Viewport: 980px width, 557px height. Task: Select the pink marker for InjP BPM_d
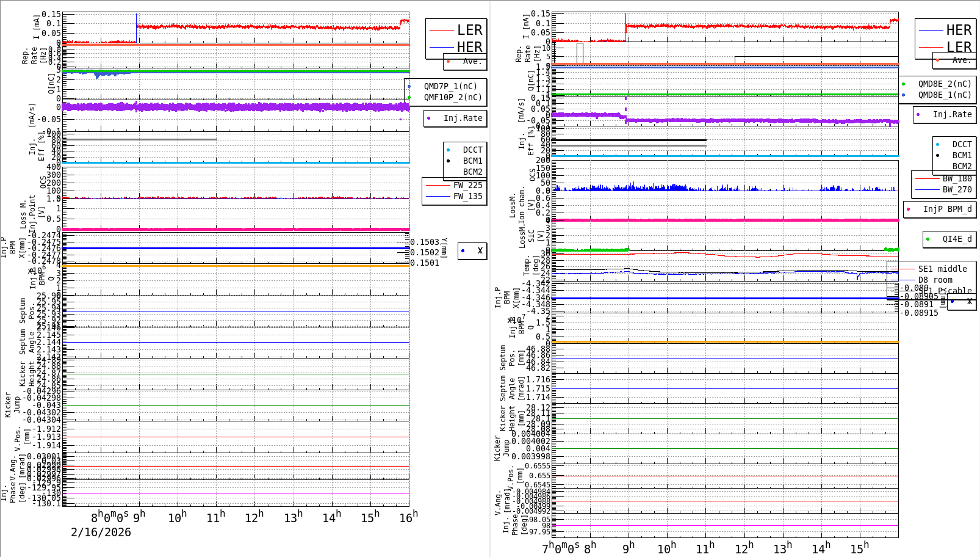click(x=909, y=209)
